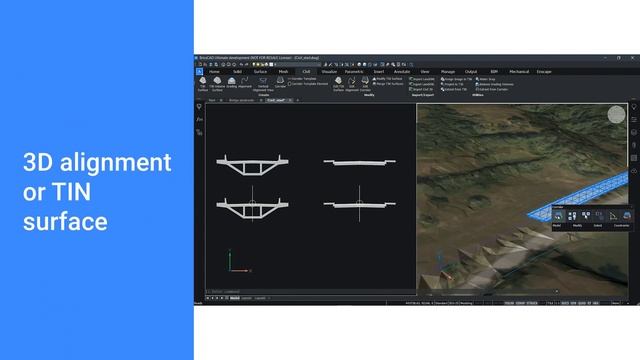Viewport: 640px width, 360px height.
Task: Click the Corridor creation tool
Action: point(280,82)
